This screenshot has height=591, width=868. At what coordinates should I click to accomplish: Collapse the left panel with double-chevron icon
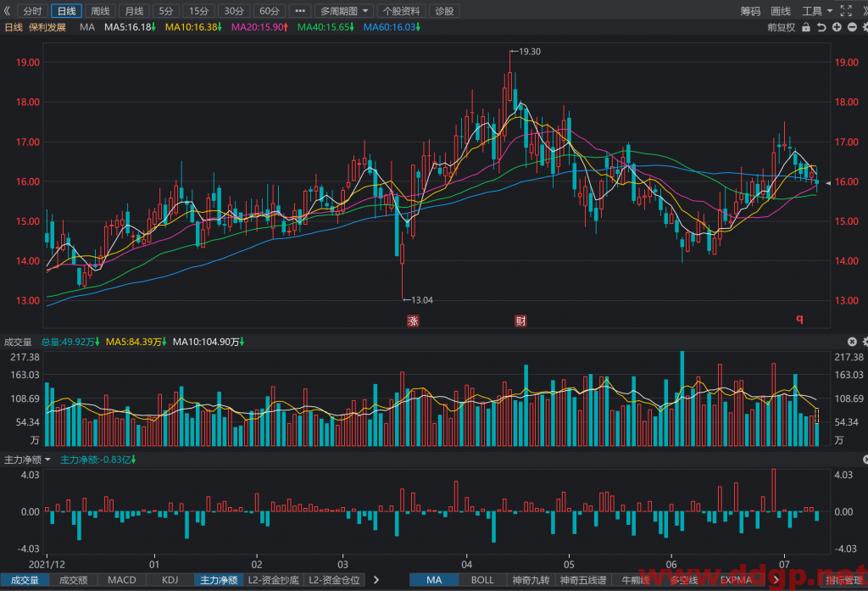pyautogui.click(x=7, y=10)
